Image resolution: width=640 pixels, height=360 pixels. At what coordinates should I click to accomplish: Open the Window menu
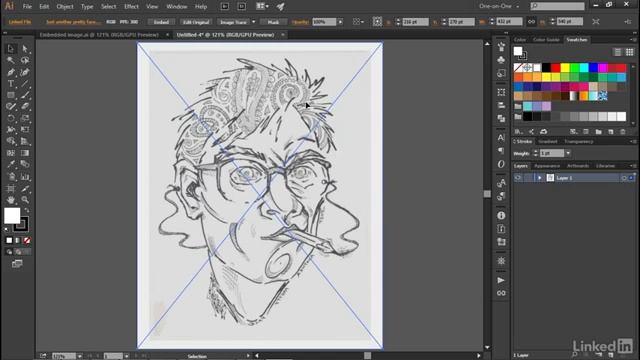(x=176, y=7)
